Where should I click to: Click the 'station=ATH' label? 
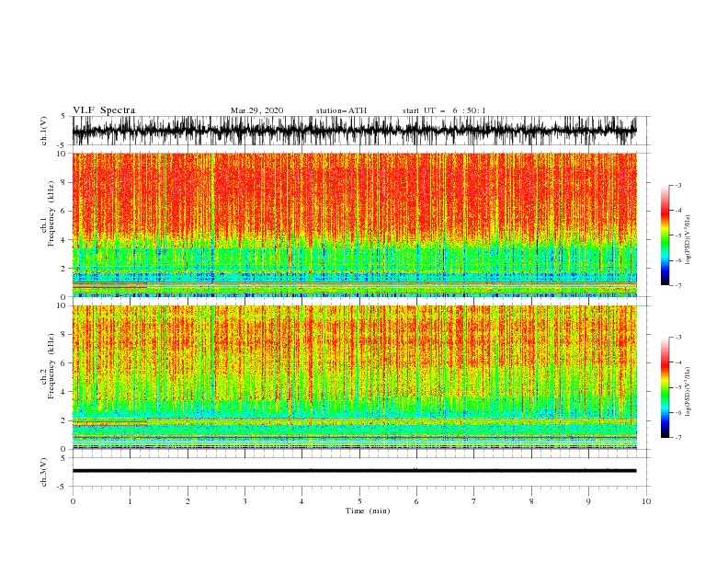click(341, 110)
